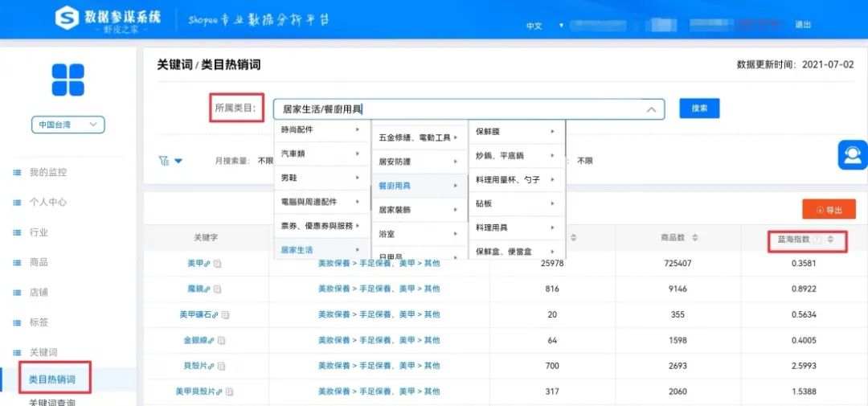Click the help icon beside 蓝海指数
The image size is (868, 406).
click(x=818, y=240)
